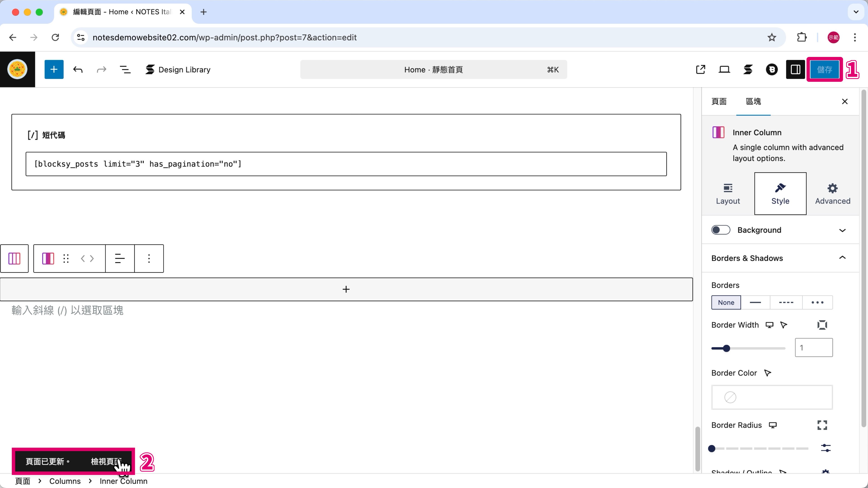Viewport: 868px width, 488px height.
Task: Enable the Background toggle switch
Action: point(720,230)
